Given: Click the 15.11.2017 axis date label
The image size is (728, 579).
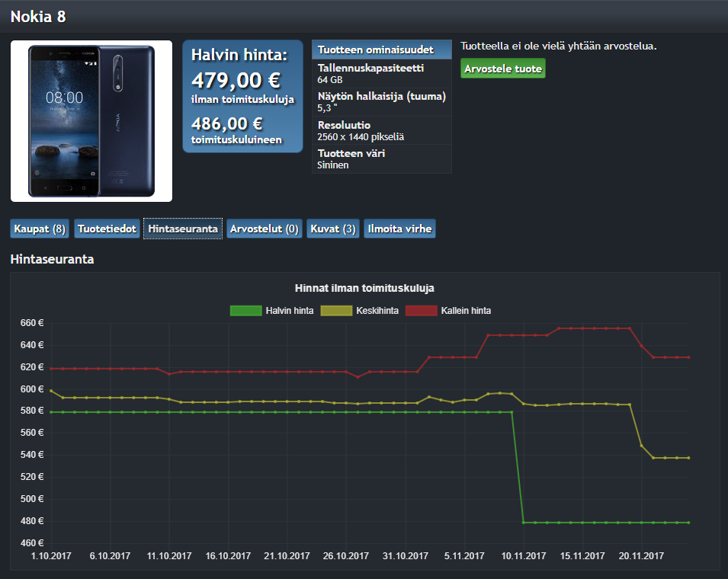Looking at the screenshot, I should [x=582, y=556].
